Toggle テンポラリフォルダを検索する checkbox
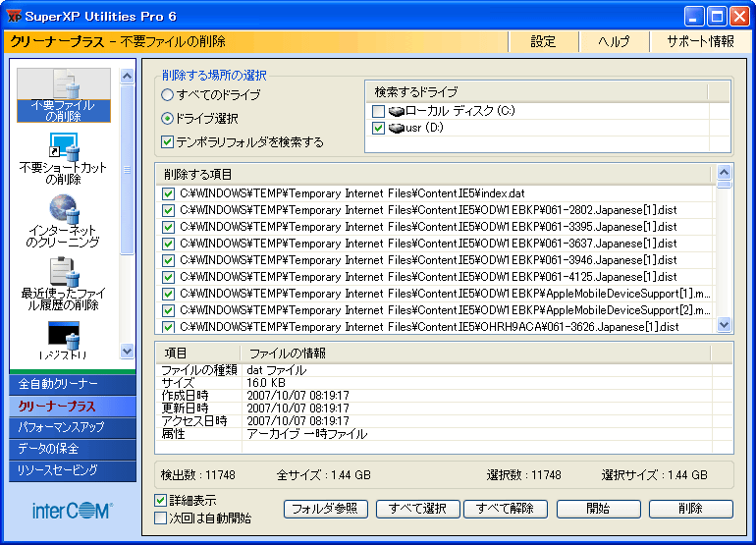Image resolution: width=756 pixels, height=545 pixels. coord(167,142)
